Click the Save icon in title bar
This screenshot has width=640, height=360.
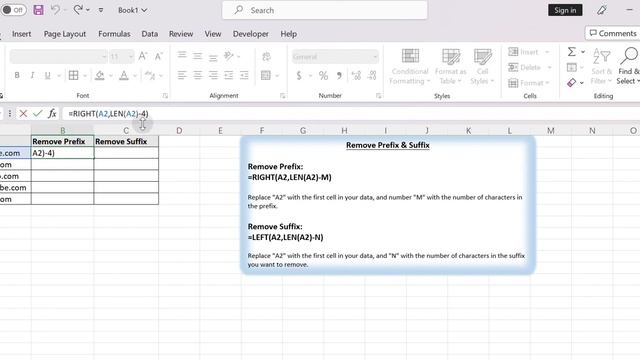pos(38,10)
